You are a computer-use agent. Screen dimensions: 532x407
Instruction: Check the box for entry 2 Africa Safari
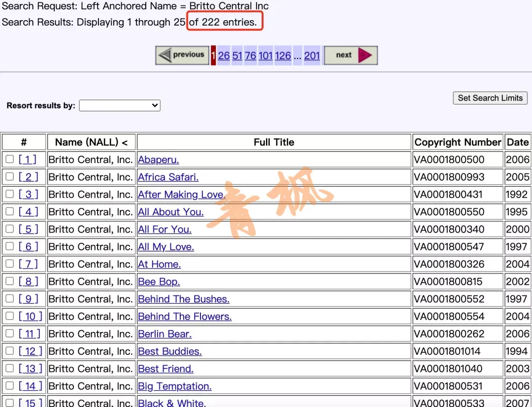[9, 176]
